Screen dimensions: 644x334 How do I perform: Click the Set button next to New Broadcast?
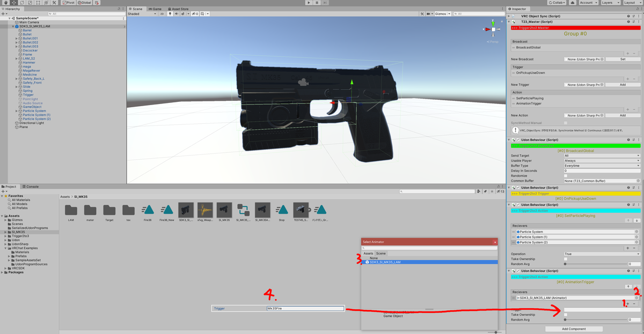click(x=623, y=59)
